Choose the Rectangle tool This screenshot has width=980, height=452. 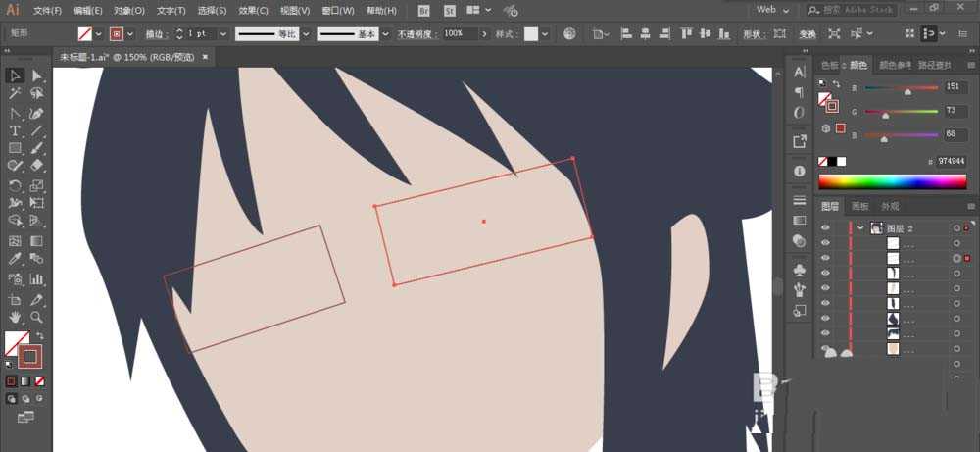click(x=15, y=148)
